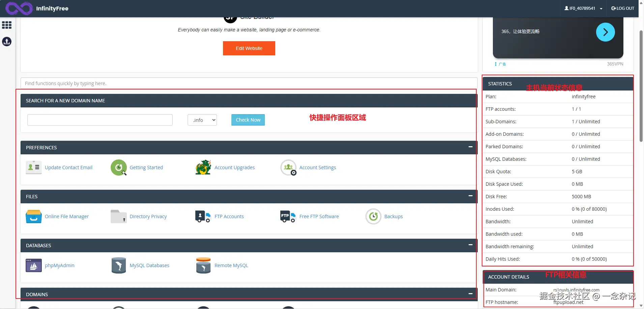This screenshot has height=309, width=644.
Task: Click the 'Find functions quickly' search field
Action: (x=249, y=83)
